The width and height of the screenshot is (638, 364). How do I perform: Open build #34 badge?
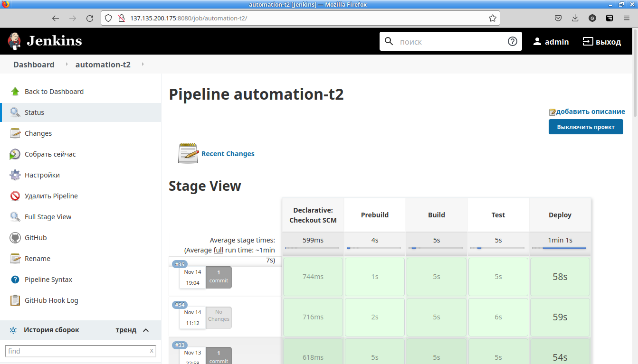(180, 305)
